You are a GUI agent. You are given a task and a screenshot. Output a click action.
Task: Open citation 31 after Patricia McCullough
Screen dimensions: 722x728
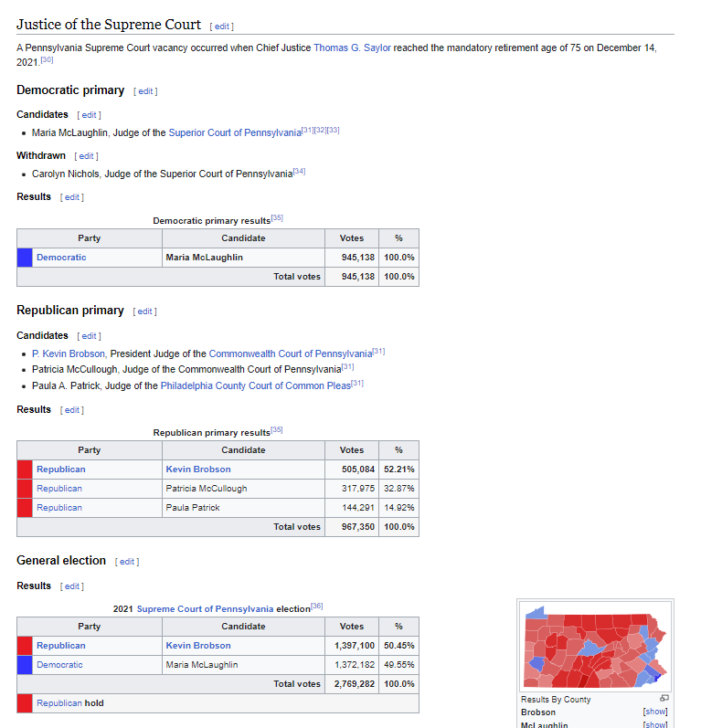pos(347,367)
